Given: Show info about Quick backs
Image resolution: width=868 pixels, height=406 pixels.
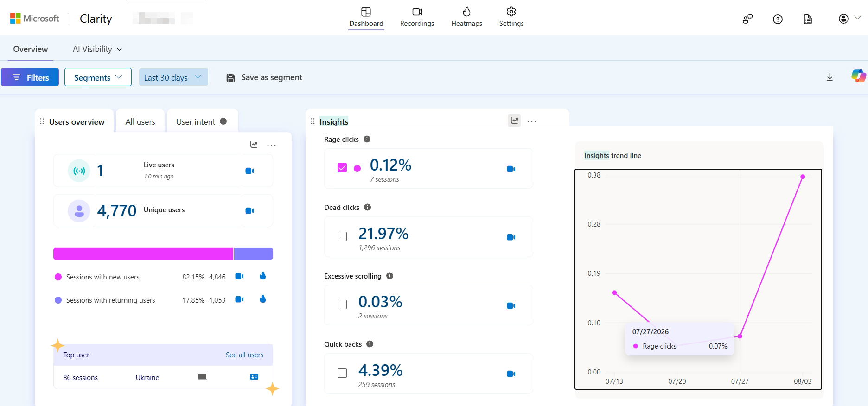Looking at the screenshot, I should pyautogui.click(x=370, y=344).
